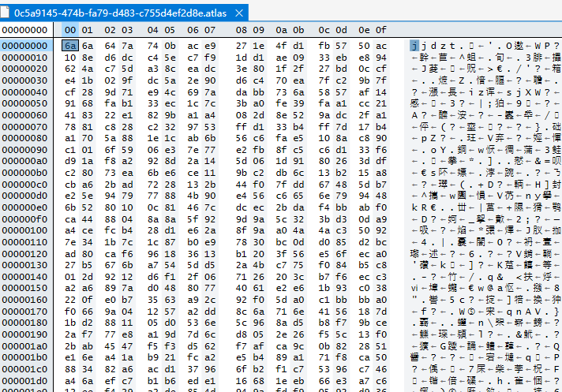Click column header 00
562x392 pixels.
[x=70, y=30]
